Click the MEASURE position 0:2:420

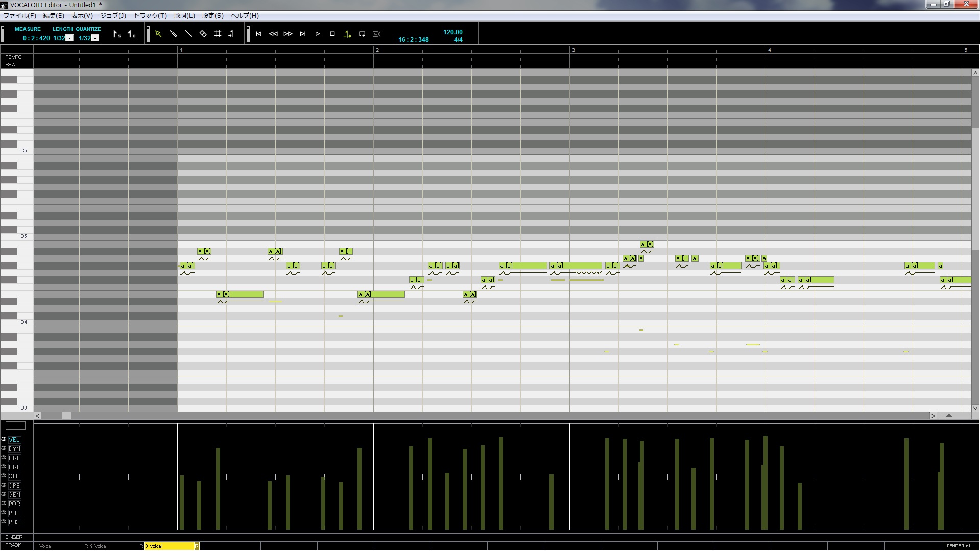tap(36, 38)
